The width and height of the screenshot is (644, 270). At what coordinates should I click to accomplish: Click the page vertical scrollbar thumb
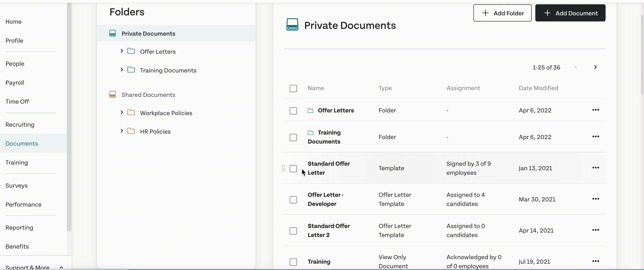click(642, 54)
